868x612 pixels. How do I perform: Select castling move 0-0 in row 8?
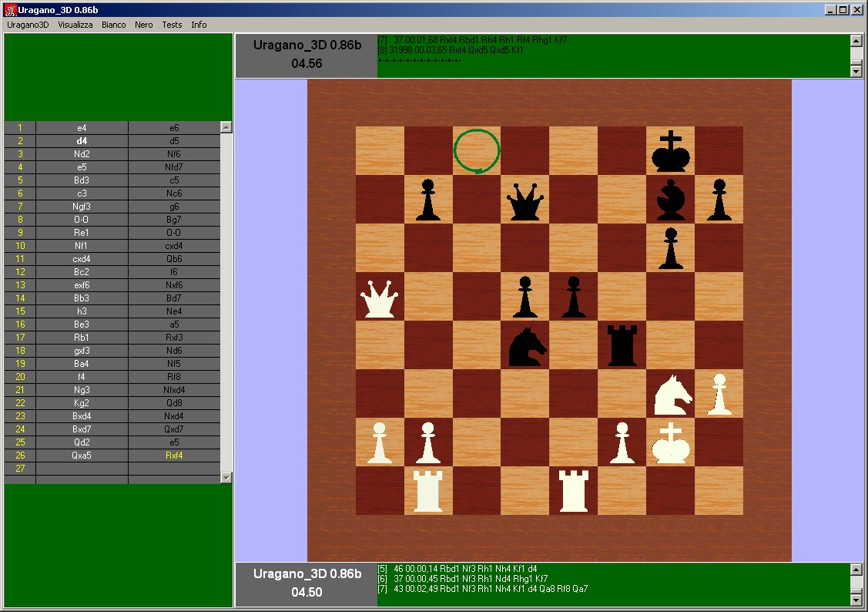tap(82, 220)
